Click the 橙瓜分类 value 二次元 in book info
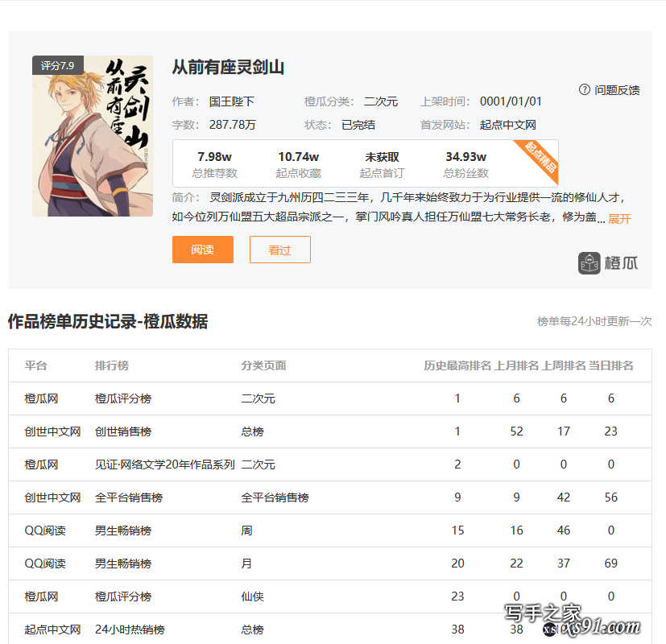Screen dimensions: 666x644 pos(381,101)
